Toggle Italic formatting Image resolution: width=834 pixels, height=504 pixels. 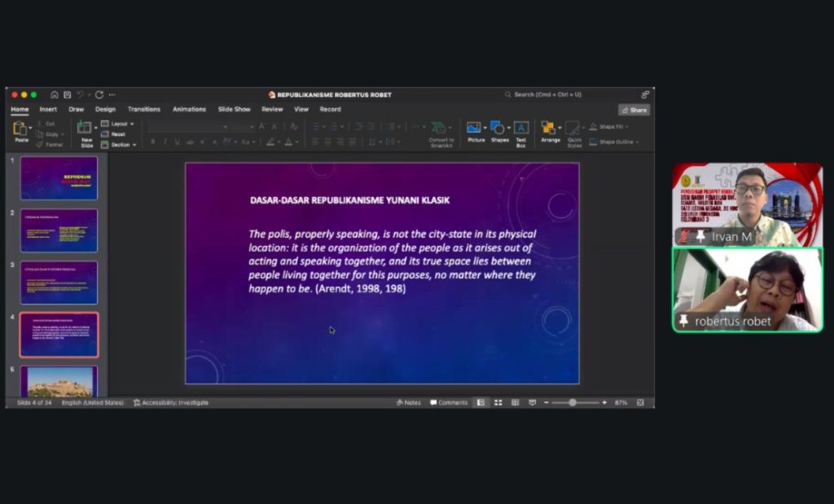[165, 142]
